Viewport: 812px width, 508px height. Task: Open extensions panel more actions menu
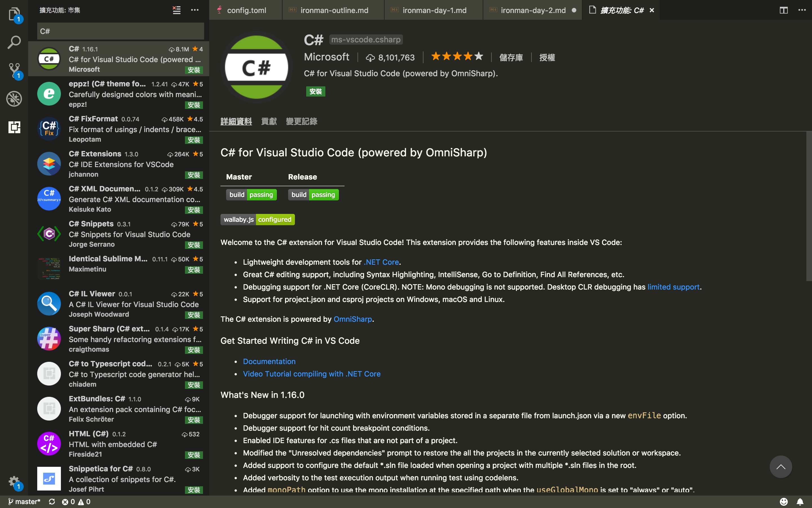[x=195, y=10]
